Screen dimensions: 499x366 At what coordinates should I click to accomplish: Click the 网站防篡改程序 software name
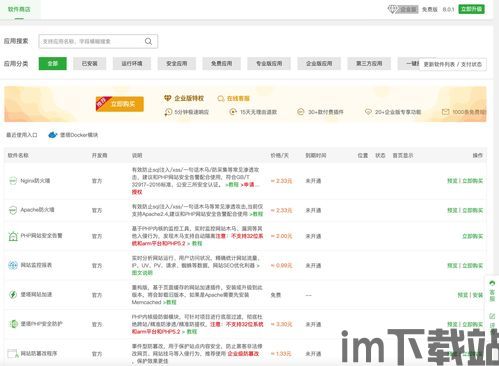pyautogui.click(x=39, y=353)
